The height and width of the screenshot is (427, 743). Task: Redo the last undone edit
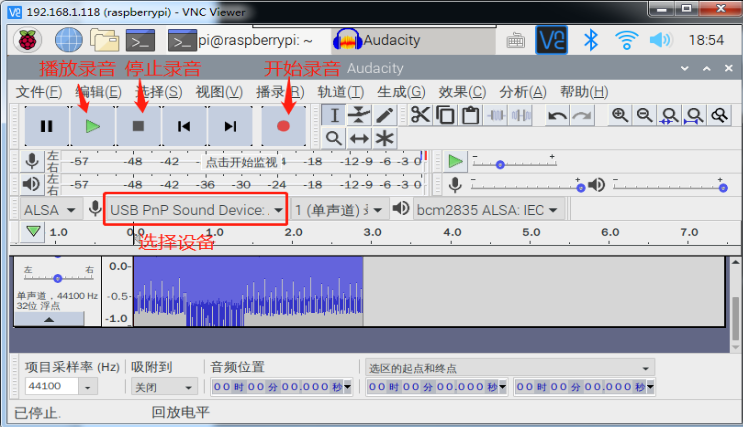[582, 115]
